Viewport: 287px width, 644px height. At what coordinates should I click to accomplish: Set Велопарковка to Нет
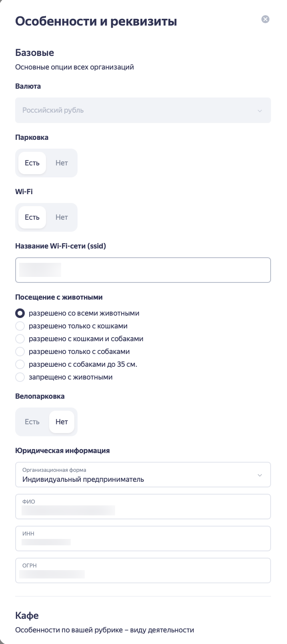(x=62, y=422)
